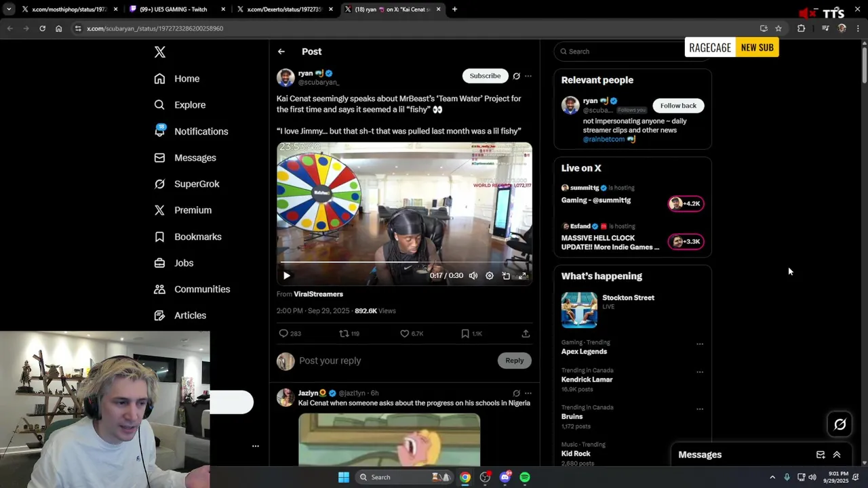Open tab search dropdown arrow

click(x=9, y=9)
